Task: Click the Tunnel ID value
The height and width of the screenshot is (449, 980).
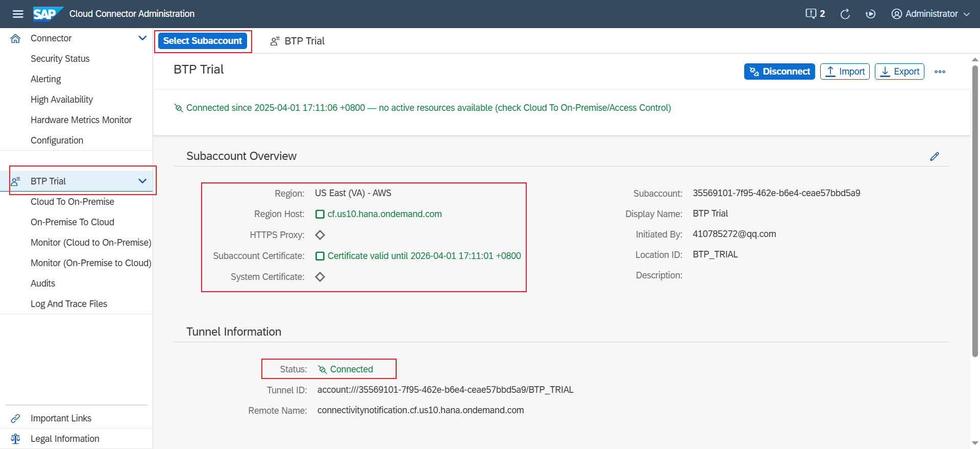Action: click(445, 390)
